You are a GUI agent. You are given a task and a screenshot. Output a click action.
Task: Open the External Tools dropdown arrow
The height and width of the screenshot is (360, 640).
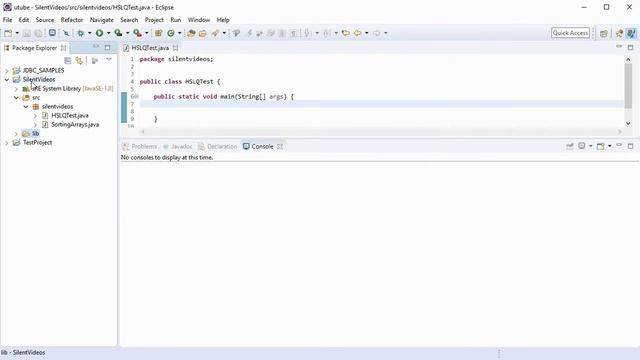pos(147,33)
